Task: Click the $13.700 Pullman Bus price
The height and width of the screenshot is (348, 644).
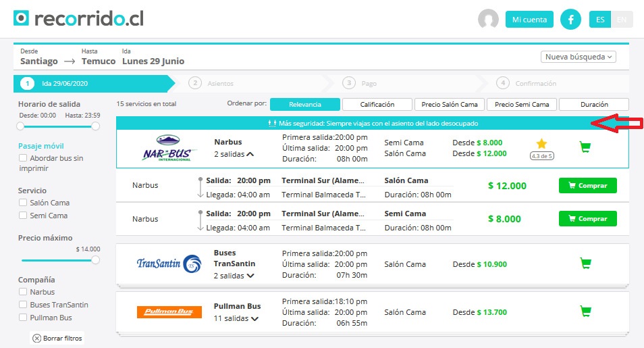Action: coord(491,312)
